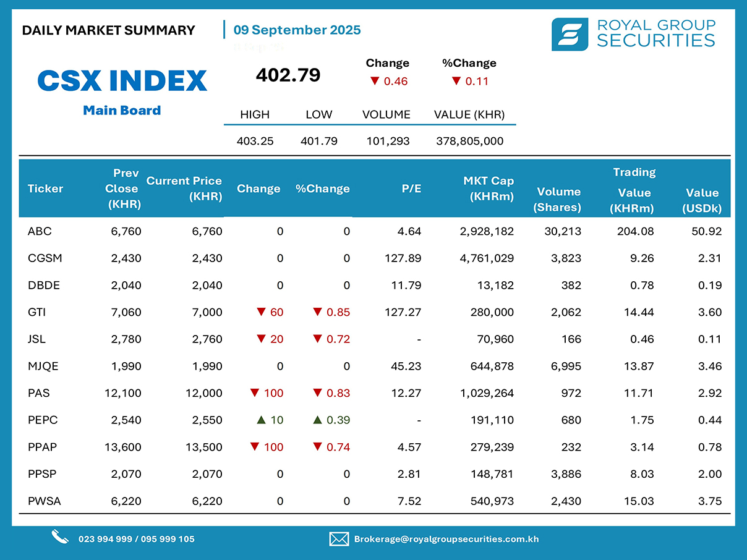The height and width of the screenshot is (560, 747).
Task: Click the envelope email icon in footer
Action: pos(338,539)
